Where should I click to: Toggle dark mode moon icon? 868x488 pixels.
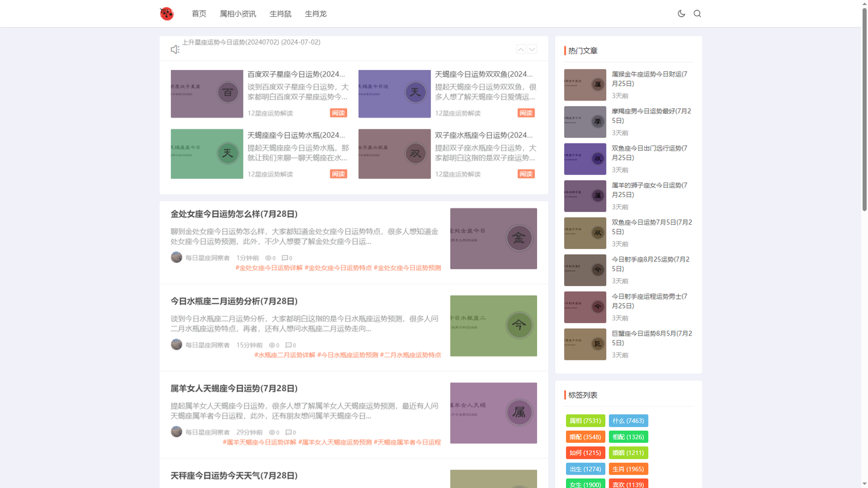[681, 13]
